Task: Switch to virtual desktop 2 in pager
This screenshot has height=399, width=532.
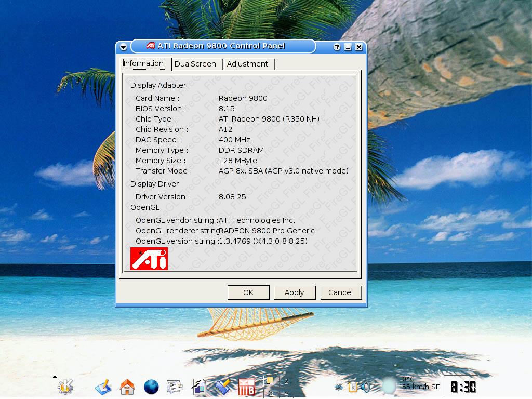Action: coord(286,381)
